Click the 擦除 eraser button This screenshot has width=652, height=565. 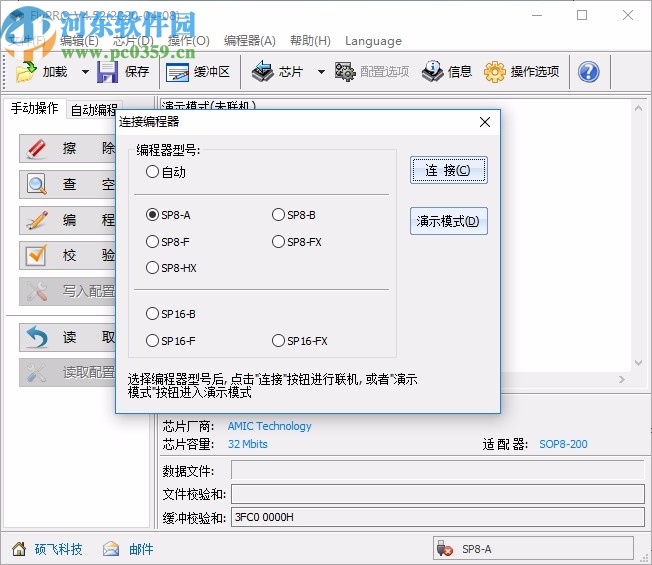(x=68, y=148)
